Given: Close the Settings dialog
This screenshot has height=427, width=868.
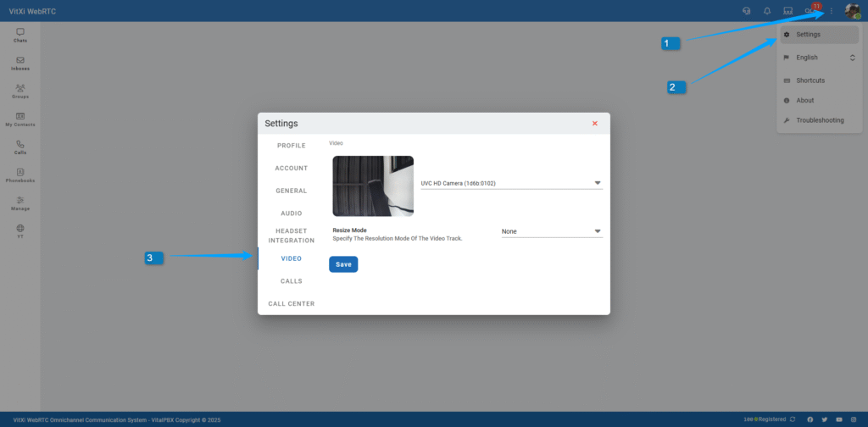Looking at the screenshot, I should [x=595, y=123].
